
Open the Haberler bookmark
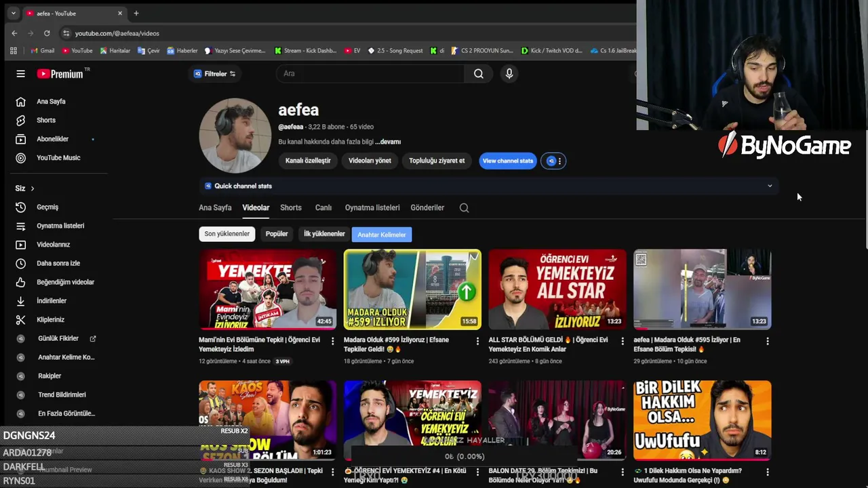[x=182, y=51]
